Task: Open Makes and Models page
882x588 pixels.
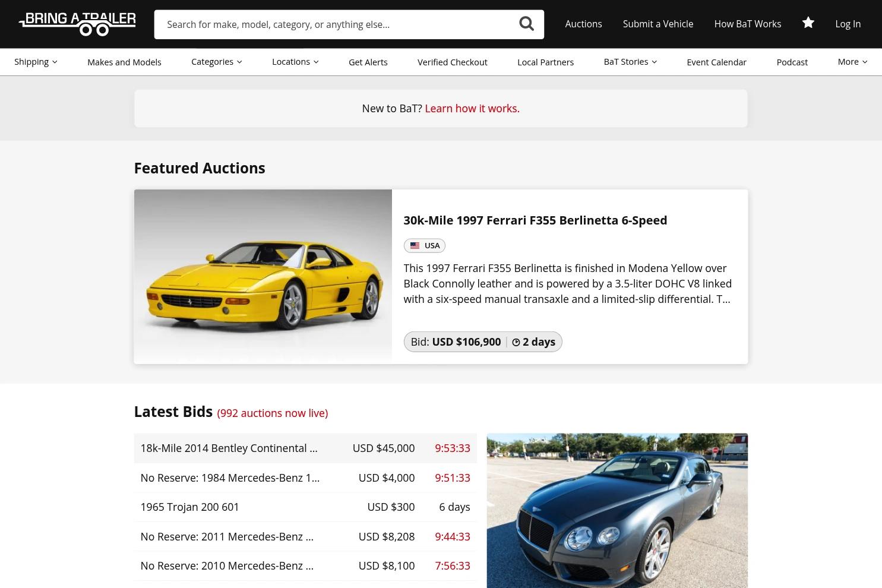Action: [124, 62]
